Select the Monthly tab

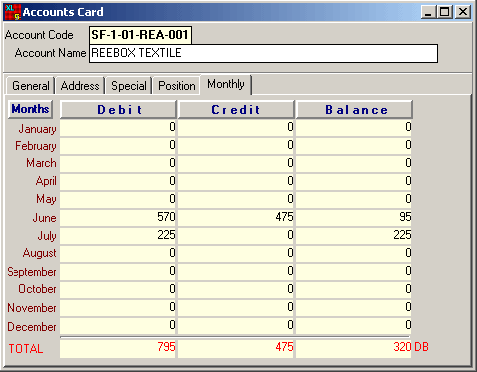click(x=226, y=84)
